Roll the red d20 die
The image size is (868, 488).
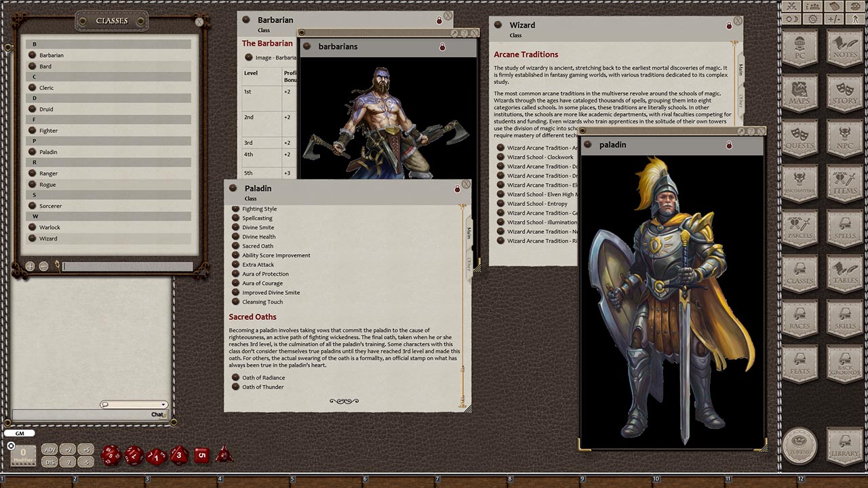pos(111,456)
